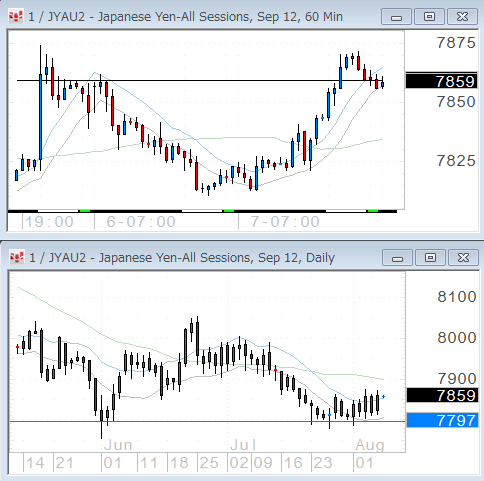Click the 8100 price scale value
This screenshot has height=481, width=484.
pos(457,296)
